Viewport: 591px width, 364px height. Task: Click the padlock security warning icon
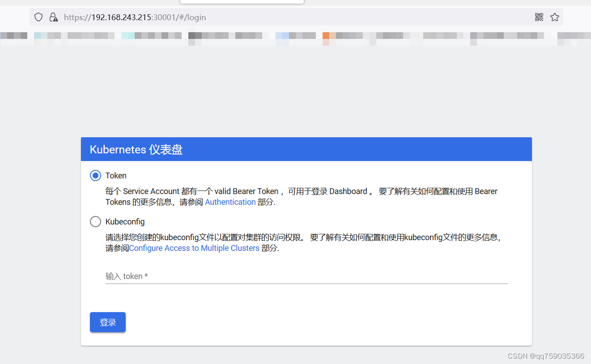tap(54, 17)
